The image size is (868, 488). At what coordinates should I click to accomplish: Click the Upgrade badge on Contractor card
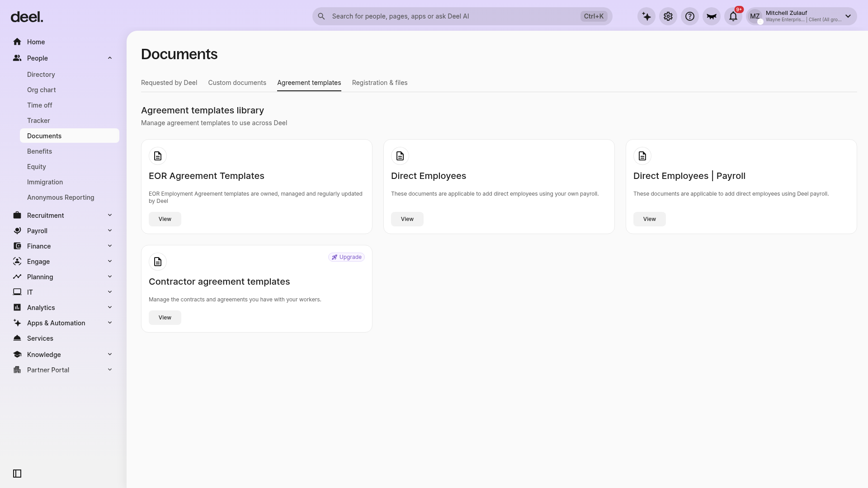[x=346, y=257]
